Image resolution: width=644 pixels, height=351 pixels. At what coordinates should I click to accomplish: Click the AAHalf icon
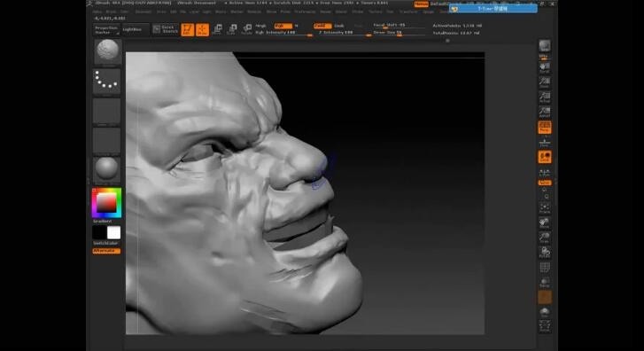[x=545, y=113]
